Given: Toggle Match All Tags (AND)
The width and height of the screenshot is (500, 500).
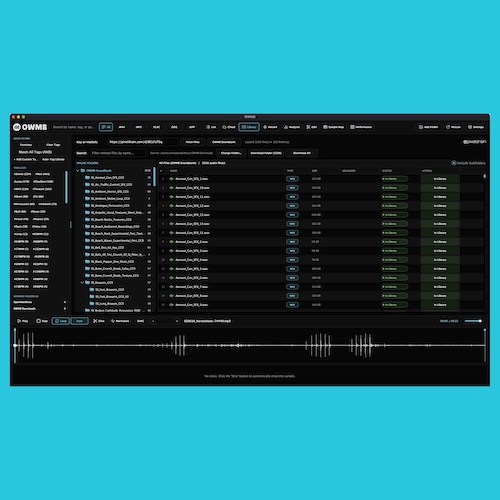Looking at the screenshot, I should point(35,152).
